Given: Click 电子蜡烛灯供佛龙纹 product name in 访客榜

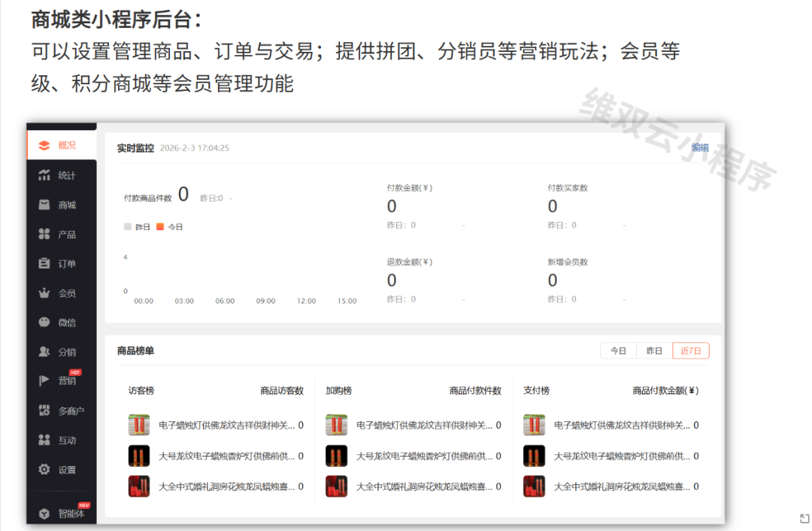Looking at the screenshot, I should click(226, 425).
